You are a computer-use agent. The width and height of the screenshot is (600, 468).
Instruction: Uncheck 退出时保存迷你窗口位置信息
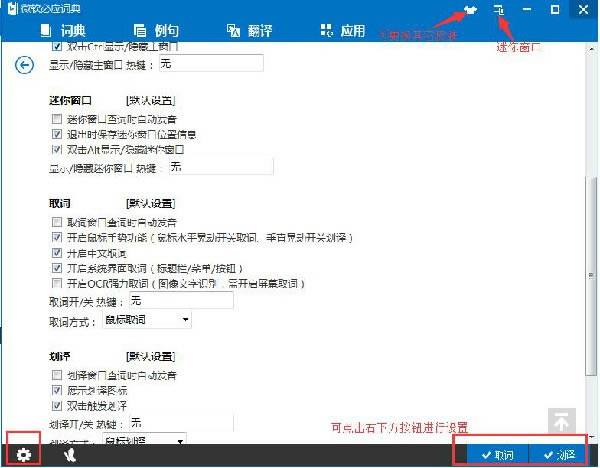tap(57, 134)
